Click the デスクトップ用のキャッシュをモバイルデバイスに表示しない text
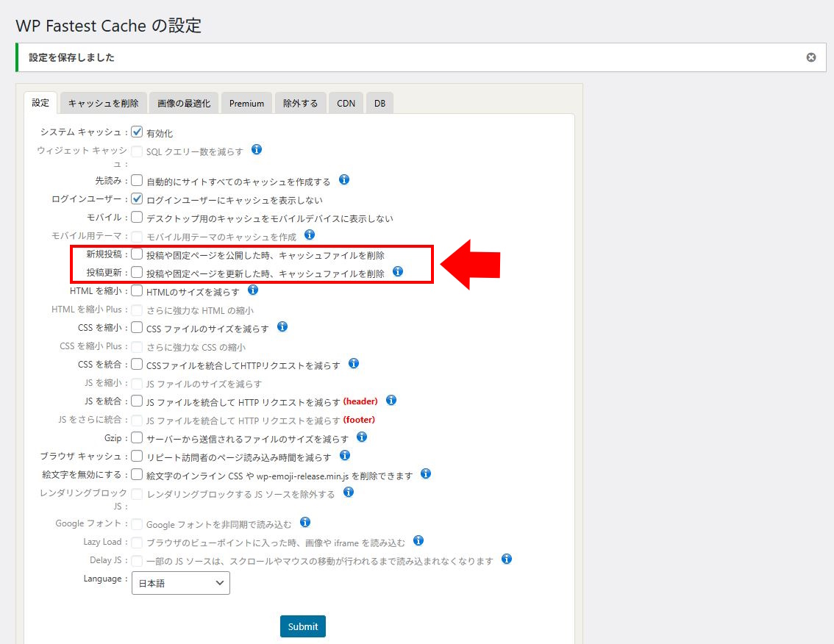834x644 pixels. coord(270,218)
